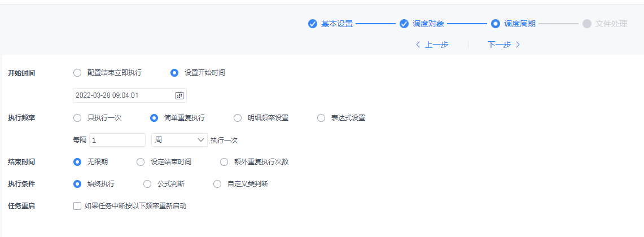Viewport: 644px width, 237px height.
Task: Click the 调度对象 step checkmark icon
Action: 404,24
